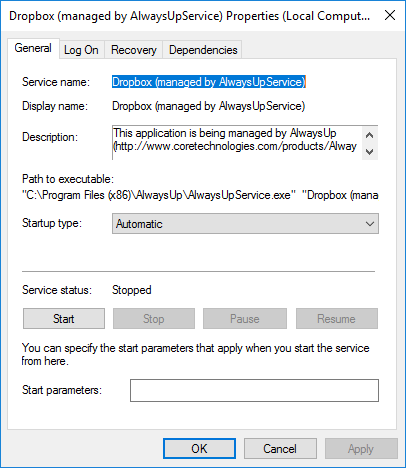Click the Path to executable value
This screenshot has width=406, height=468.
(200, 195)
